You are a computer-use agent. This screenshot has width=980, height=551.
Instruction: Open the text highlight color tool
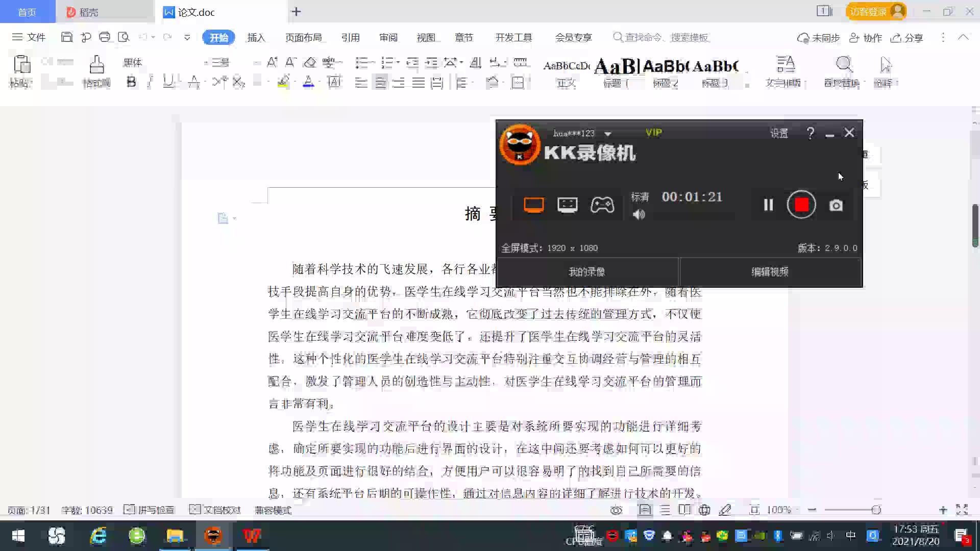pos(282,82)
